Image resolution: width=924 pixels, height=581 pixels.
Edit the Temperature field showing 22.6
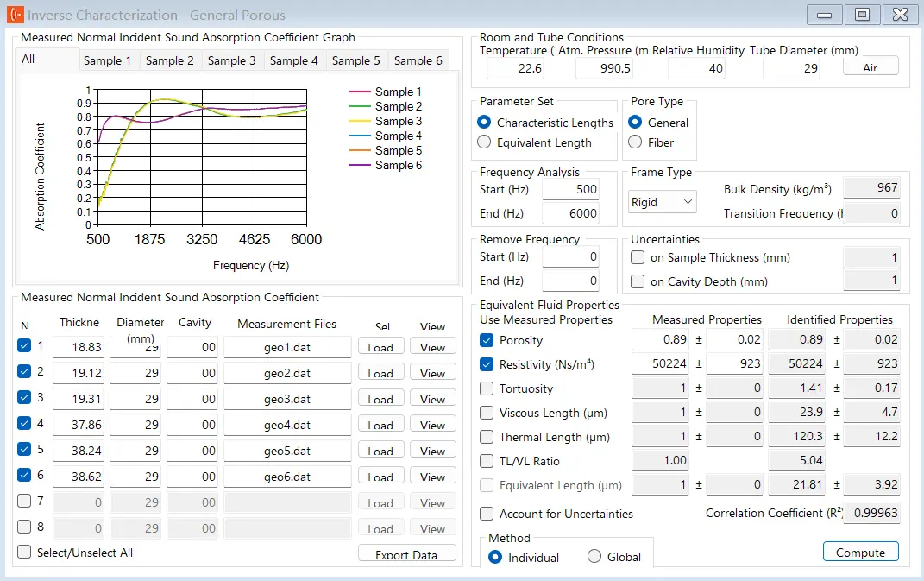tap(515, 68)
